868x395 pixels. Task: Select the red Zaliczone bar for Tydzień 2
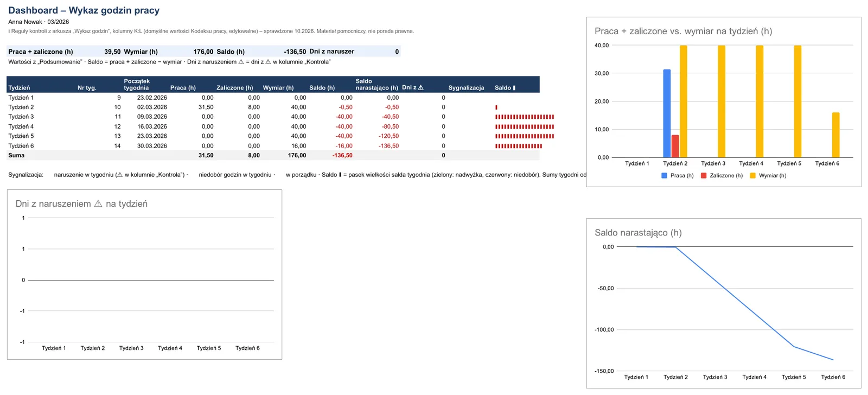pos(675,146)
